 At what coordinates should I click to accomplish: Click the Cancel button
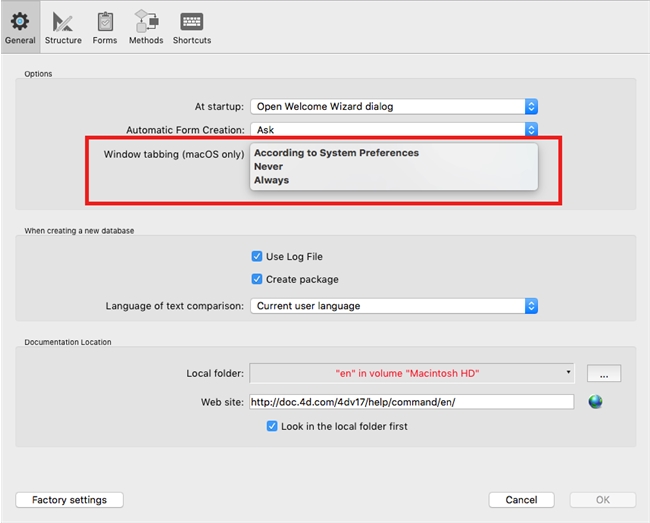click(x=521, y=500)
